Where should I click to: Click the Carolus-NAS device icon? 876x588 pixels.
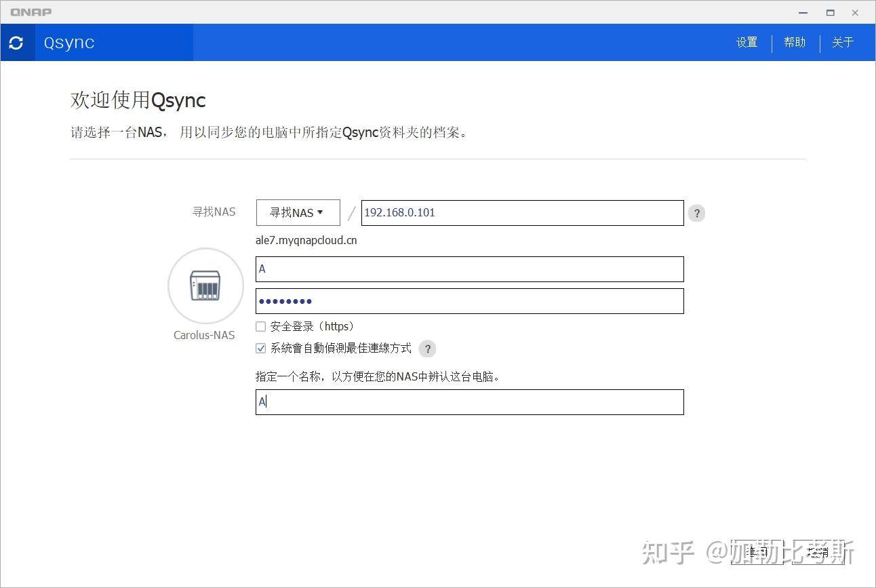205,286
